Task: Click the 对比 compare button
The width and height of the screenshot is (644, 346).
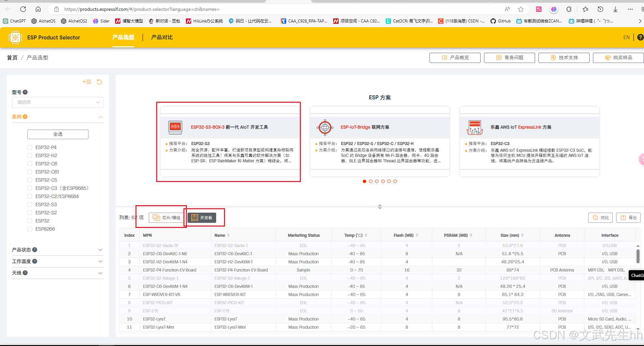Action: point(600,218)
